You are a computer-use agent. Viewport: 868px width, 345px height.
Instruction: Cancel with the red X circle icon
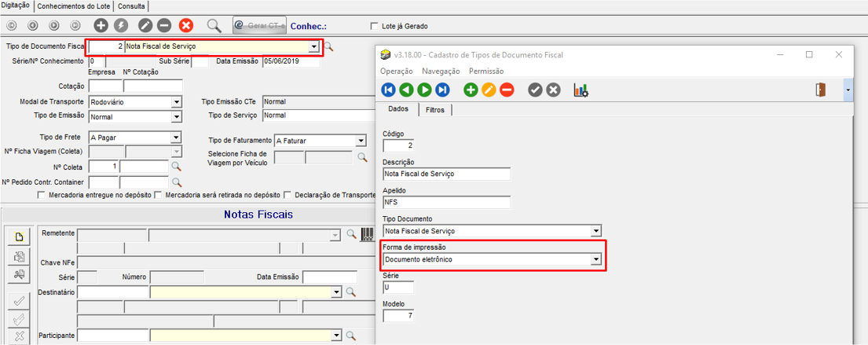[186, 25]
